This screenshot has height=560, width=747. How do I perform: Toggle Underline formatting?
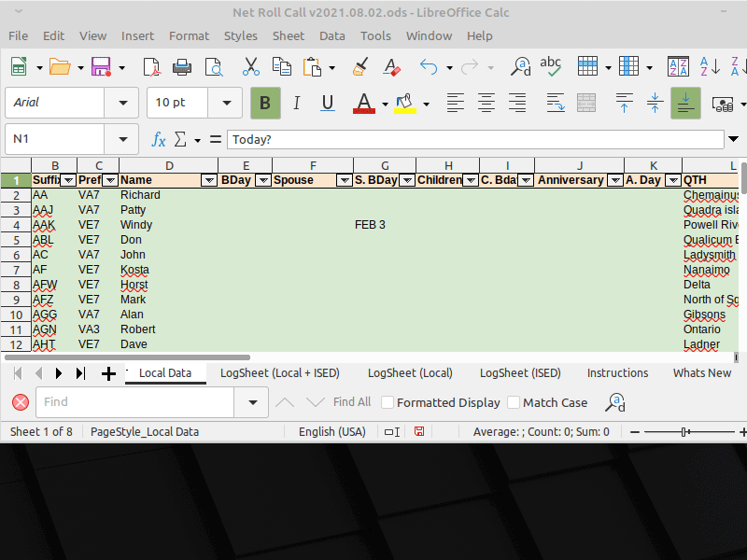point(328,103)
